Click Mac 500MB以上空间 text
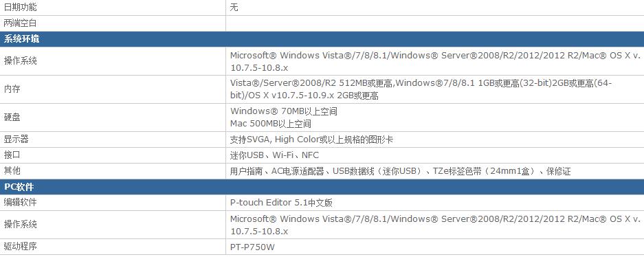The image size is (644, 257). tap(271, 124)
